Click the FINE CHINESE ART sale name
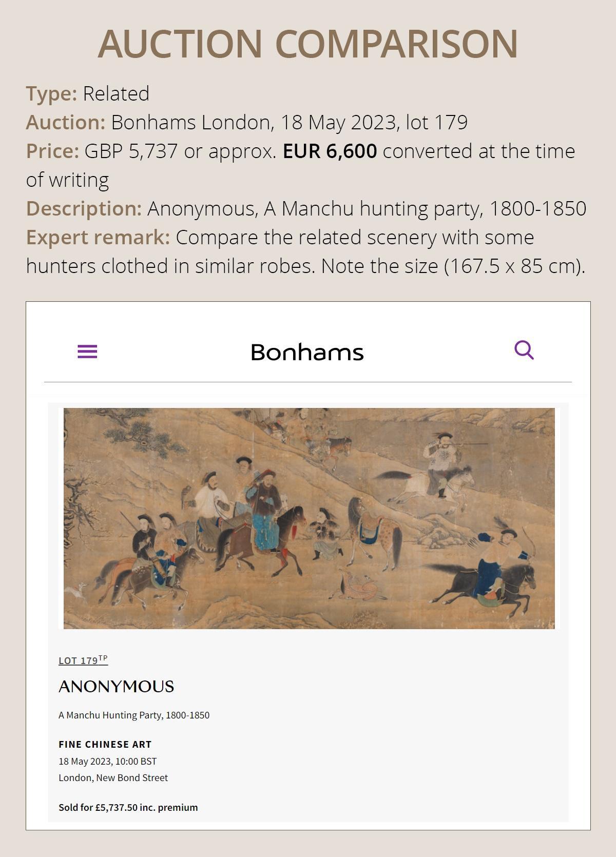616x857 pixels. 105,744
